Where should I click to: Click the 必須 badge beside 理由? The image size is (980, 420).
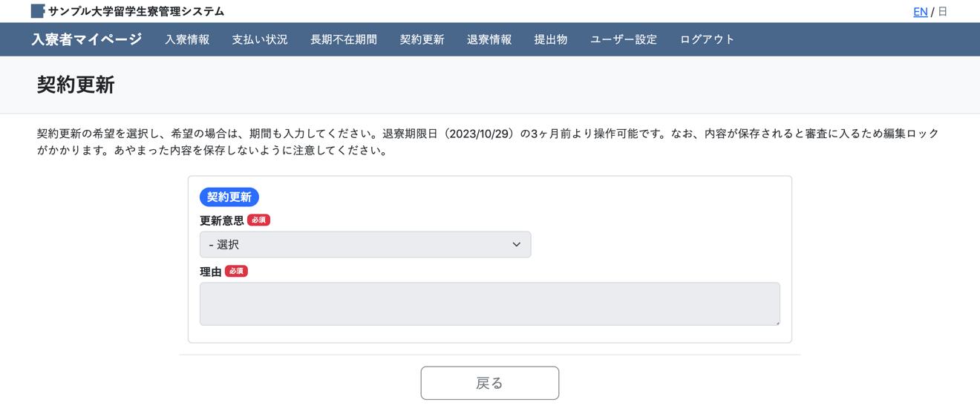pos(236,272)
